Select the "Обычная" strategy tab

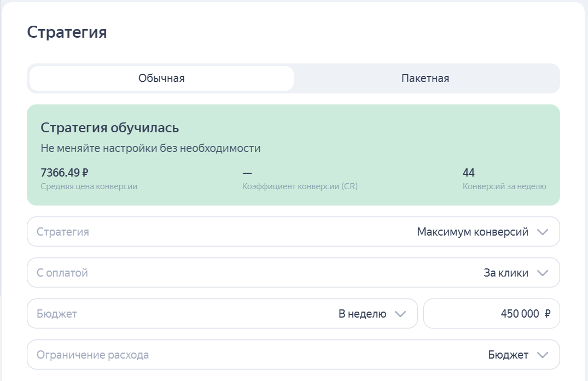tap(161, 78)
